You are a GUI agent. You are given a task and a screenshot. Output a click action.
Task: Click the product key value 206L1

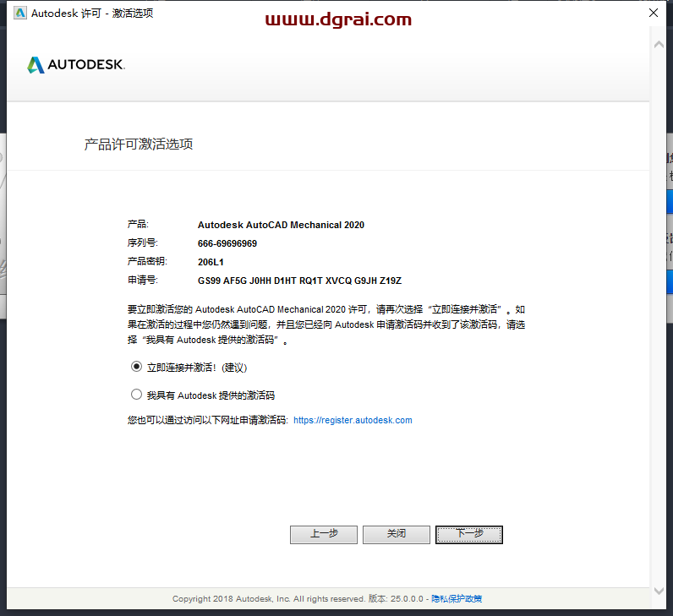pyautogui.click(x=211, y=262)
